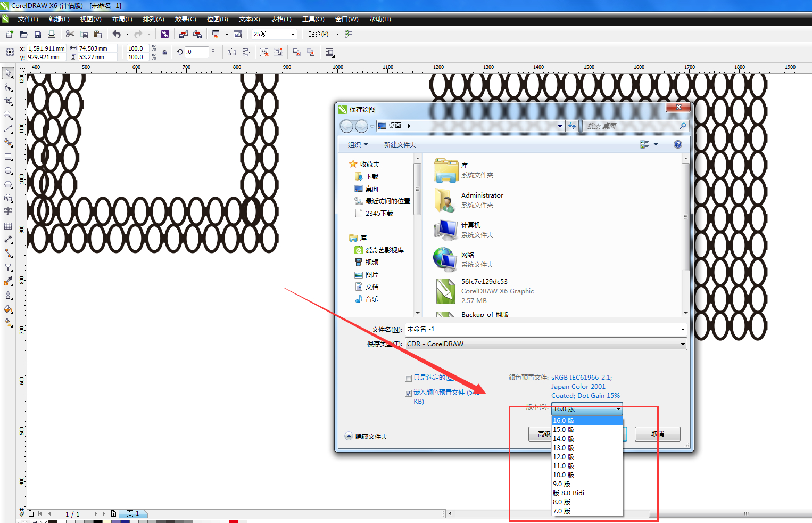
Task: Click the 文件名 filename input field
Action: [542, 330]
